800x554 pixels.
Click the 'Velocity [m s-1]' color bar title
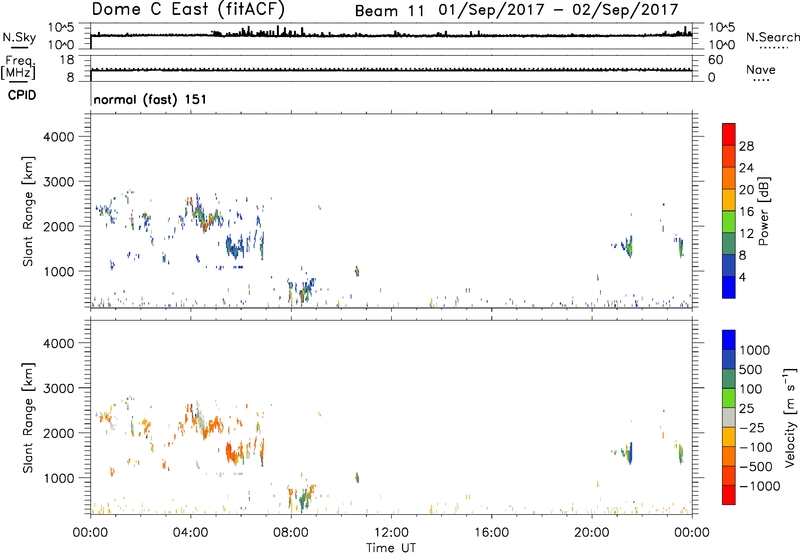[790, 417]
